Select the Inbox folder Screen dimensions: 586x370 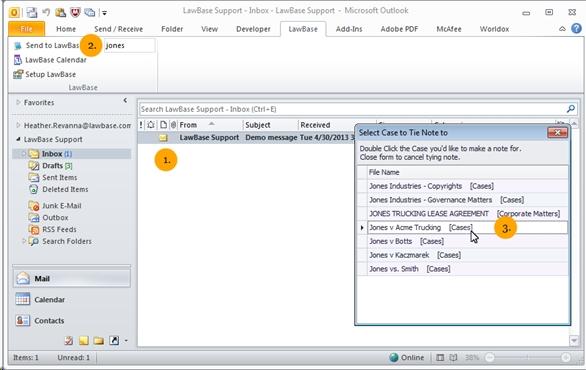tap(72, 154)
